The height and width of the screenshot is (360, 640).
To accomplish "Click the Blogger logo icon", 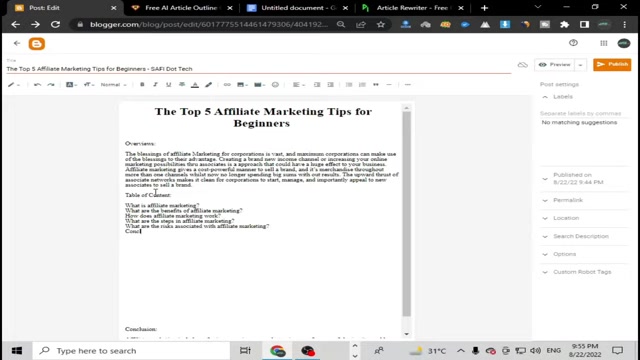I will pyautogui.click(x=37, y=44).
